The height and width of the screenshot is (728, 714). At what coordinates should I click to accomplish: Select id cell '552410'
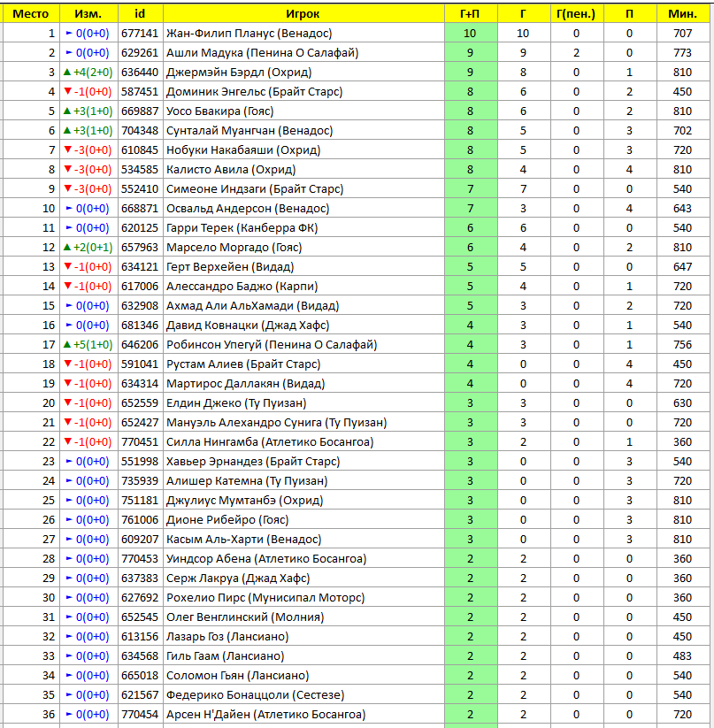140,189
